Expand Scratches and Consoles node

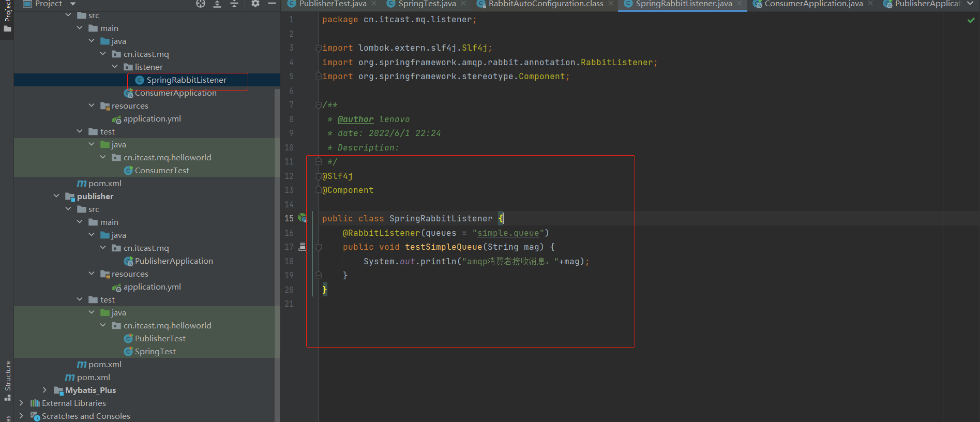tap(21, 416)
